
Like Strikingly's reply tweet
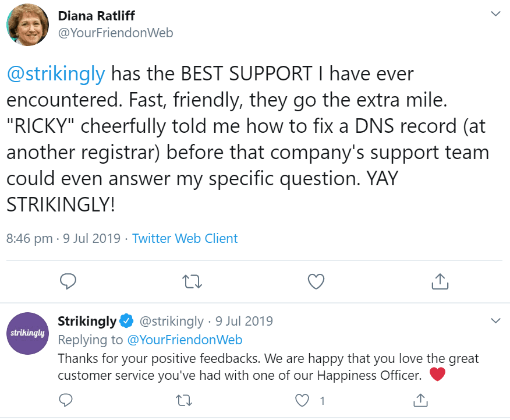click(302, 400)
